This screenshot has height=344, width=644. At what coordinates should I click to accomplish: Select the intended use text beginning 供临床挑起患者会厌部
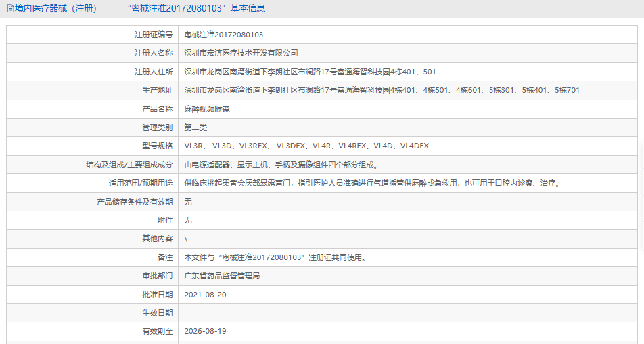point(373,184)
